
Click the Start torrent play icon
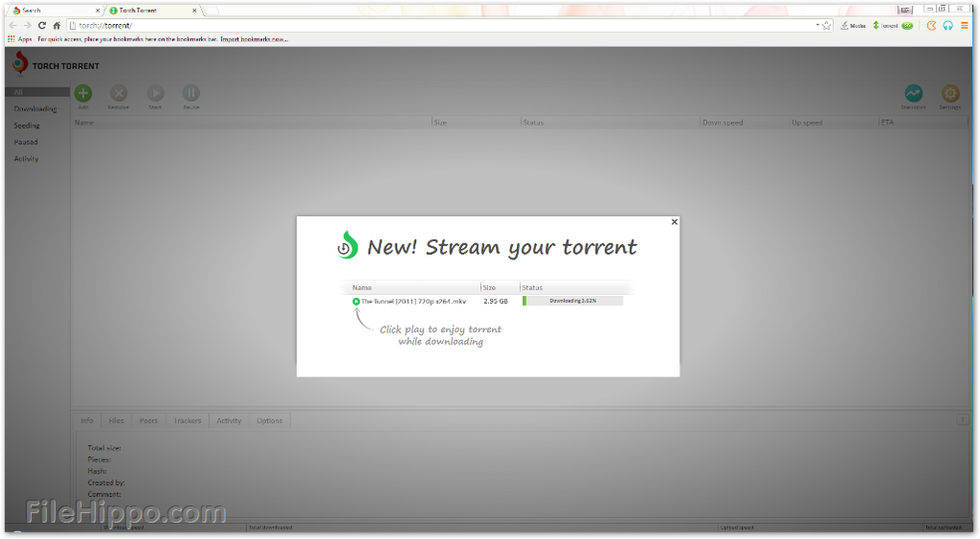coord(155,93)
